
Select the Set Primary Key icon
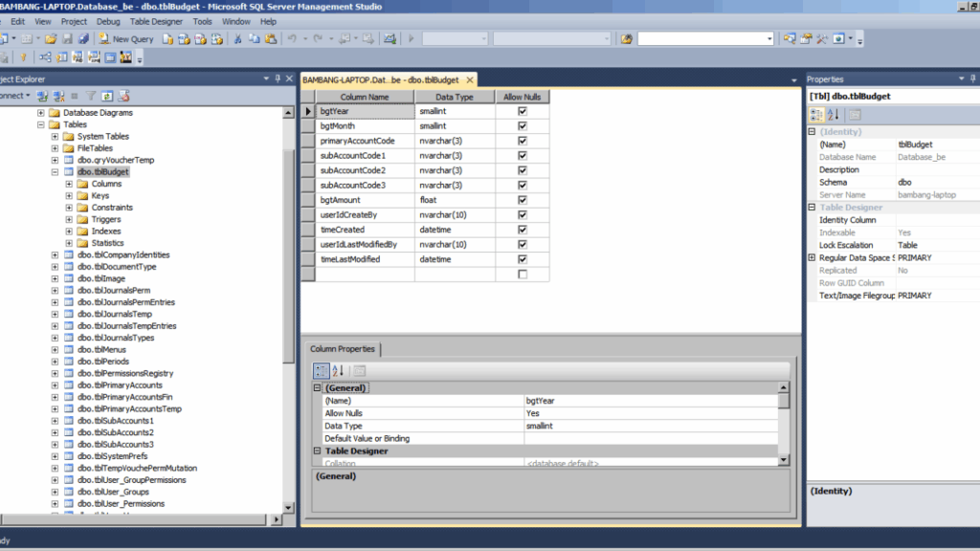(x=24, y=57)
